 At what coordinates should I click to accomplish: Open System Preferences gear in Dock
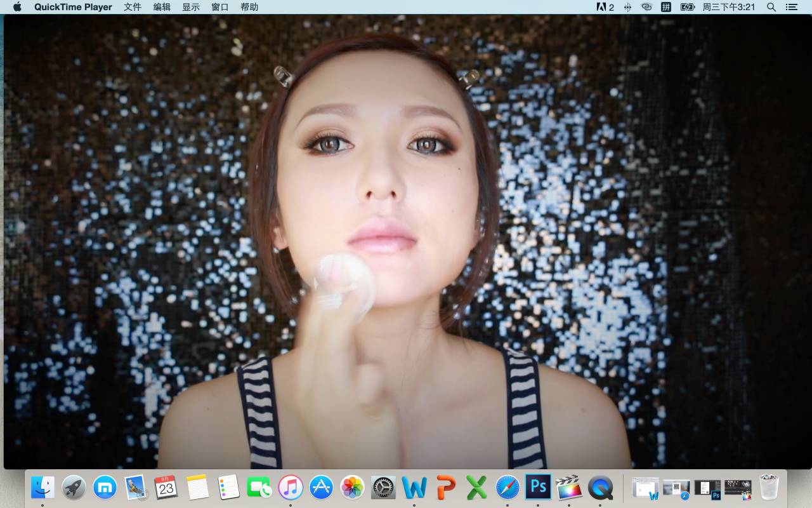click(x=383, y=487)
